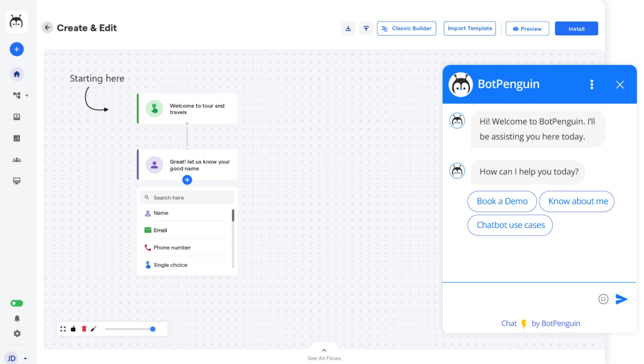The image size is (644, 364).
Task: Click the Book a Demo chat option
Action: tap(502, 201)
